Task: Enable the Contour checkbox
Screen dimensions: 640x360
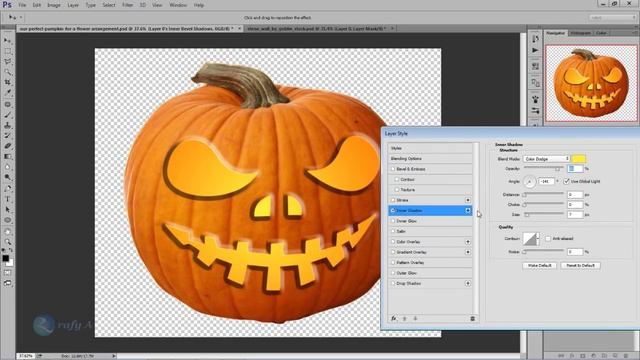Action: tap(396, 180)
